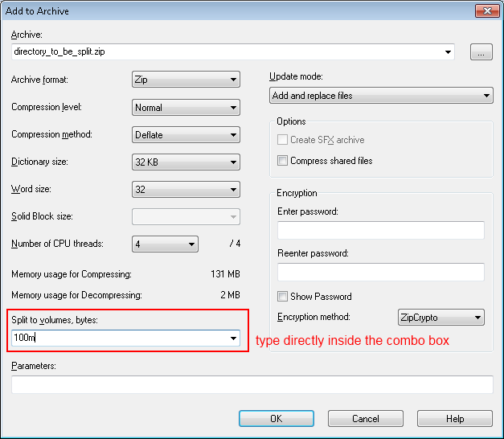Screen dimensions: 504x439
Task: Confirm with the OK button
Action: [x=276, y=419]
